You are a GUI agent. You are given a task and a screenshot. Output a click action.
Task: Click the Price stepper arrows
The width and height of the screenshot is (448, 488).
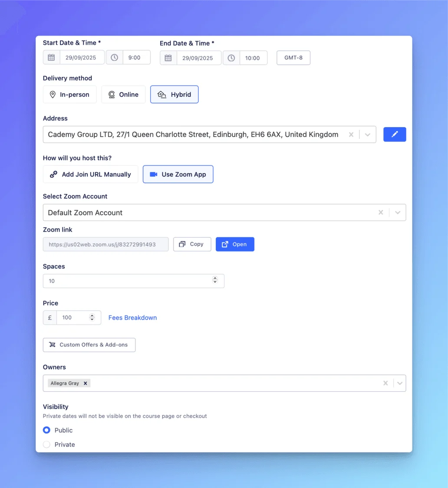[92, 317]
